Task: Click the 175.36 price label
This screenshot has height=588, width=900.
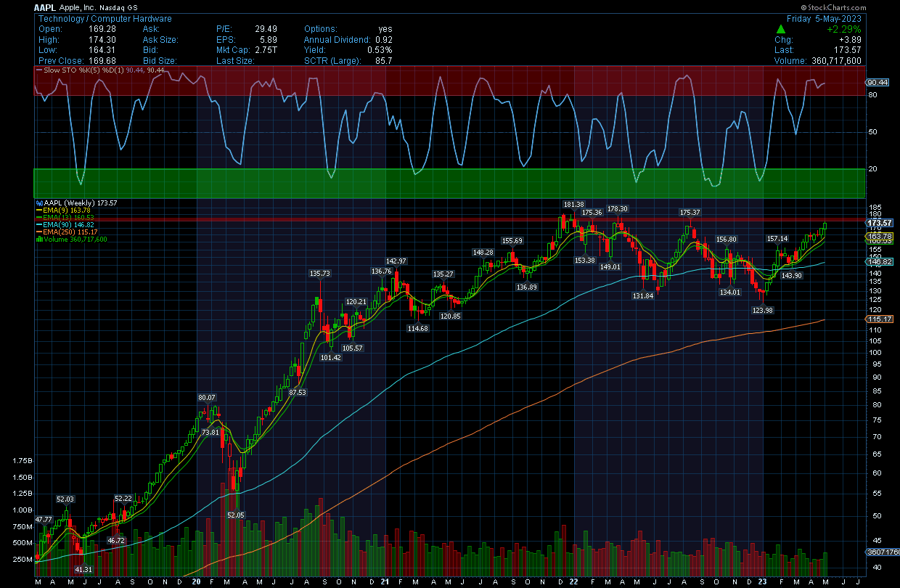Action: [592, 213]
